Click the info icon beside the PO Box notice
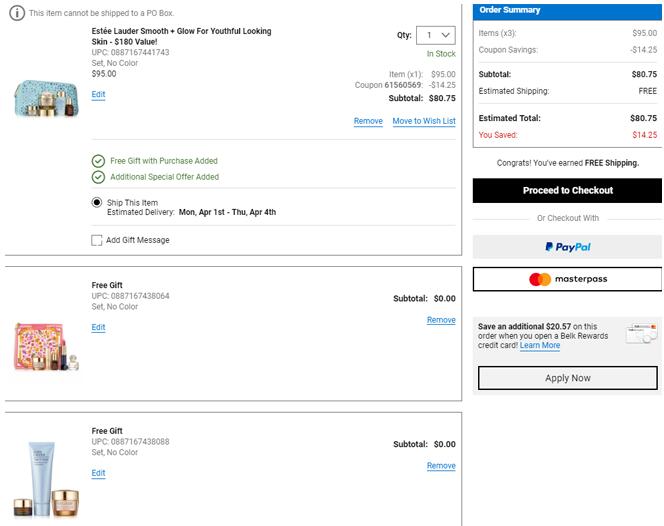664x526 pixels. 18,13
